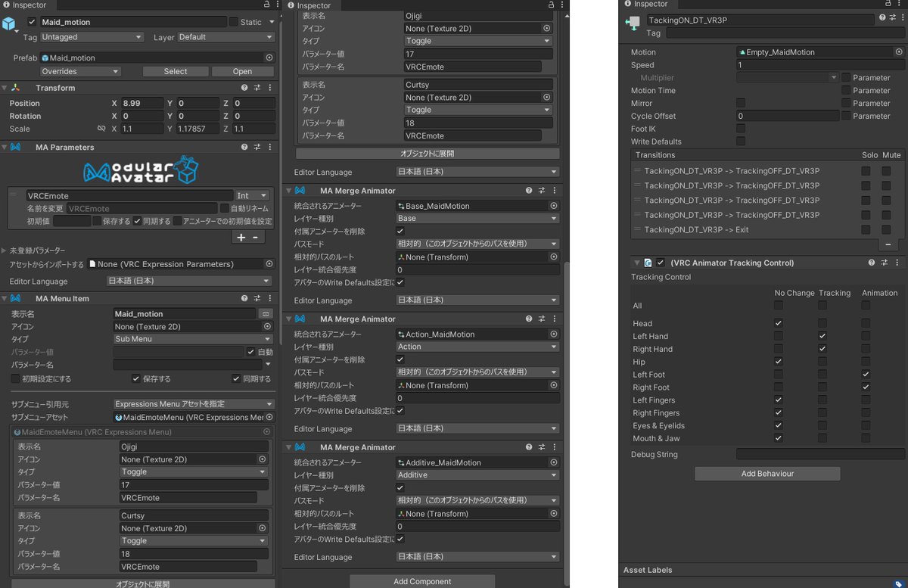Remove selected transition with minus button
Image resolution: width=908 pixels, height=588 pixels.
pyautogui.click(x=888, y=244)
